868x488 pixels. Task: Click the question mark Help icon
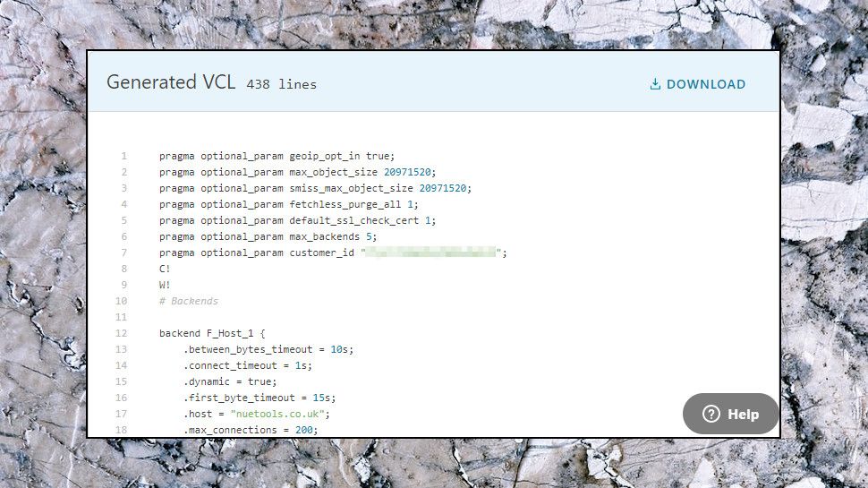[x=711, y=414]
